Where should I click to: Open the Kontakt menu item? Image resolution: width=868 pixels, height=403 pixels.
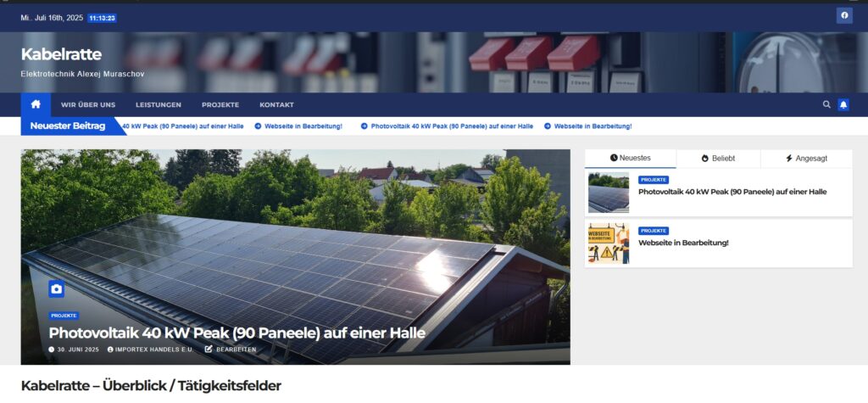click(x=277, y=104)
